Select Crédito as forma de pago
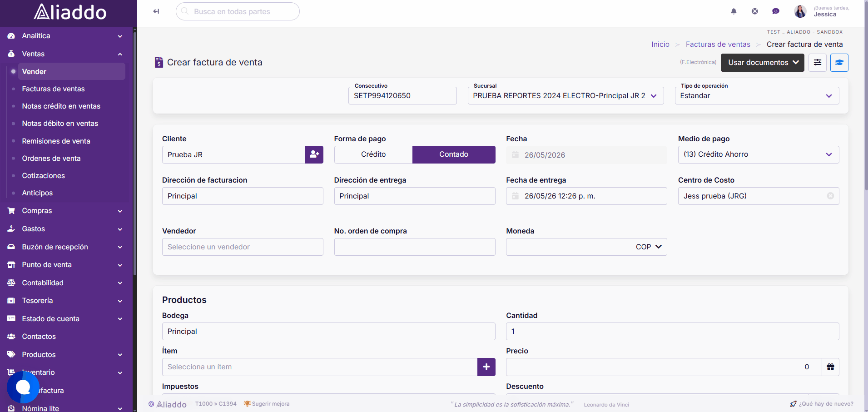Viewport: 868px width, 412px height. [x=373, y=154]
